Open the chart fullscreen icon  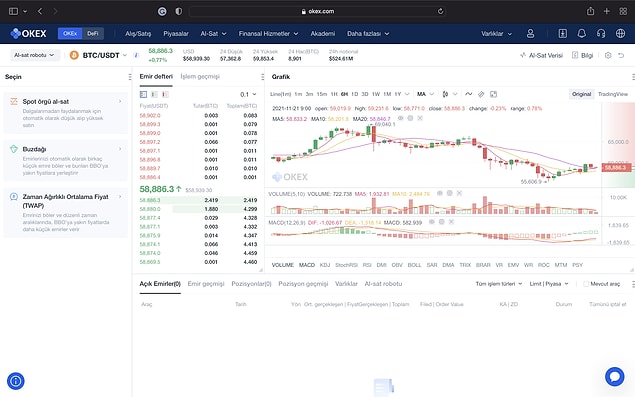click(493, 94)
